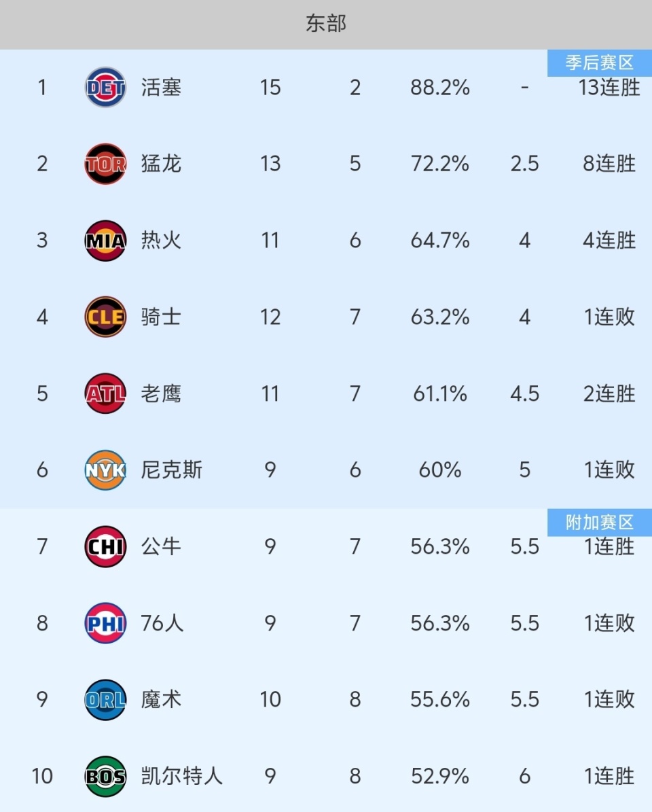Click the Orlando Magic ORL logo
The width and height of the screenshot is (652, 812).
point(105,699)
